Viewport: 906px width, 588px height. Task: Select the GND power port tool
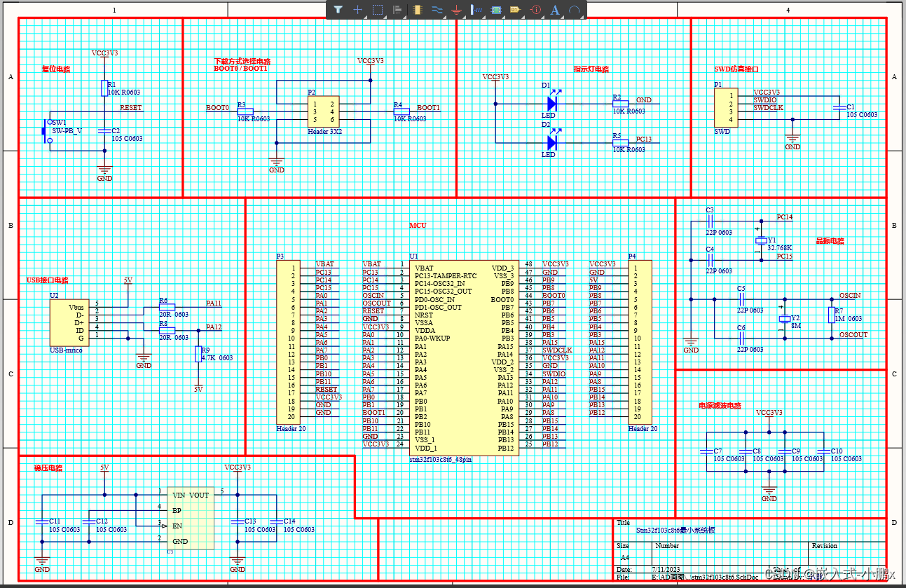(x=456, y=10)
